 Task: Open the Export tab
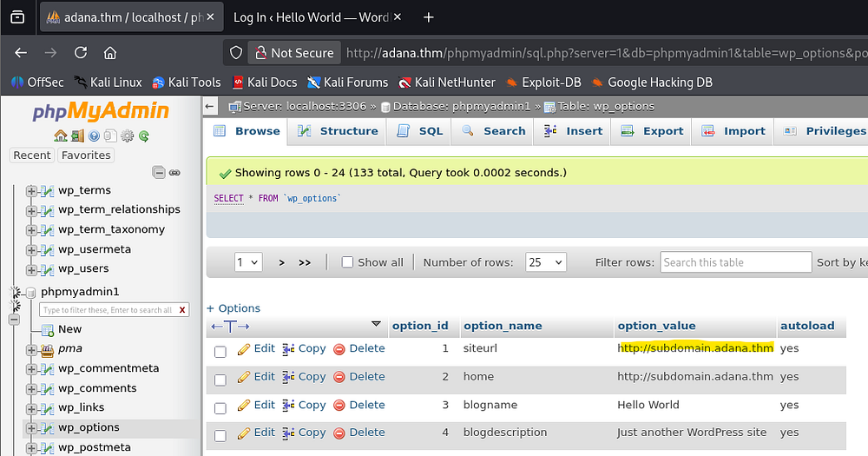point(653,131)
